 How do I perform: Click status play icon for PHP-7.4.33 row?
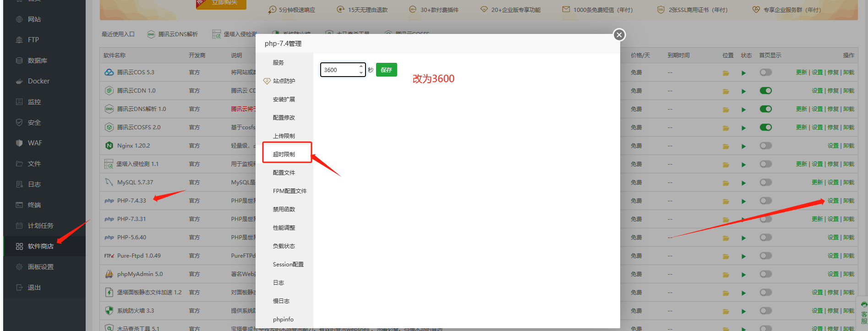(743, 201)
